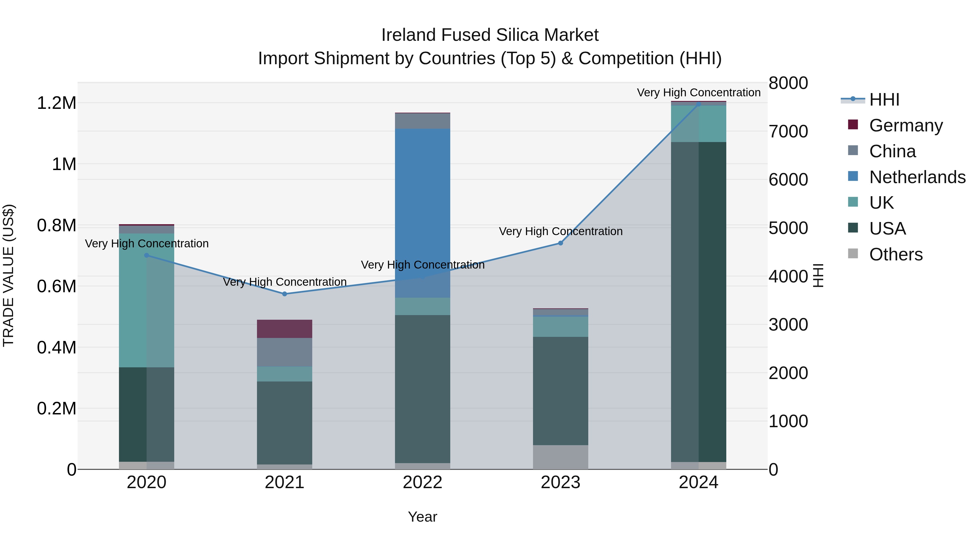This screenshot has width=980, height=551.
Task: Click the Netherlands segment in the 2022 bar
Action: coord(423,213)
